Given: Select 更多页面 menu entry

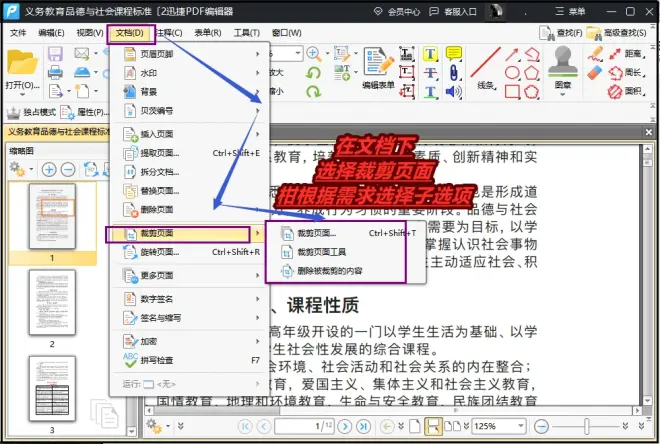Looking at the screenshot, I should pos(189,276).
